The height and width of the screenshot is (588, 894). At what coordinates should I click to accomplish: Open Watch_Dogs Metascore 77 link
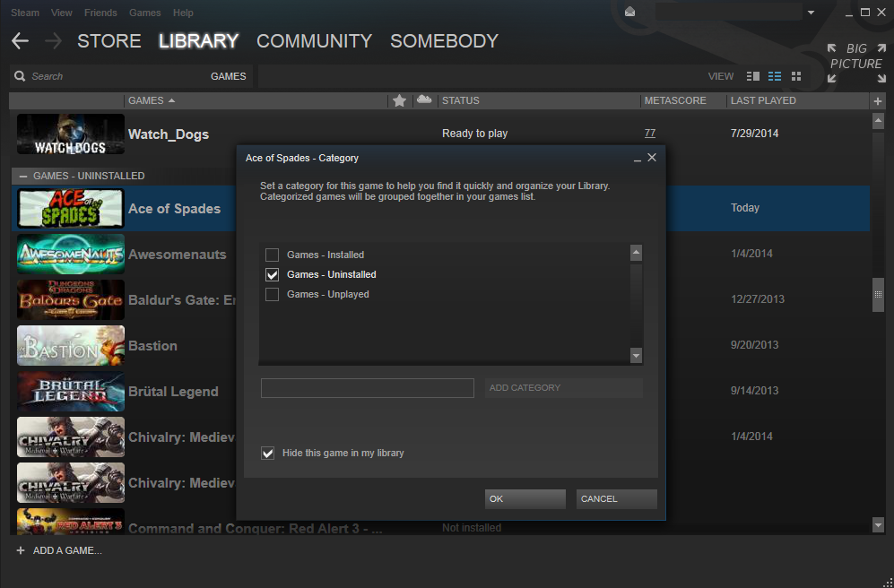click(649, 134)
